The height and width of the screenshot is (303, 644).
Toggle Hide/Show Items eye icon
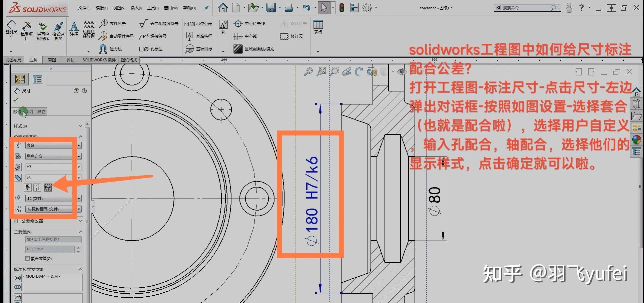tap(402, 71)
